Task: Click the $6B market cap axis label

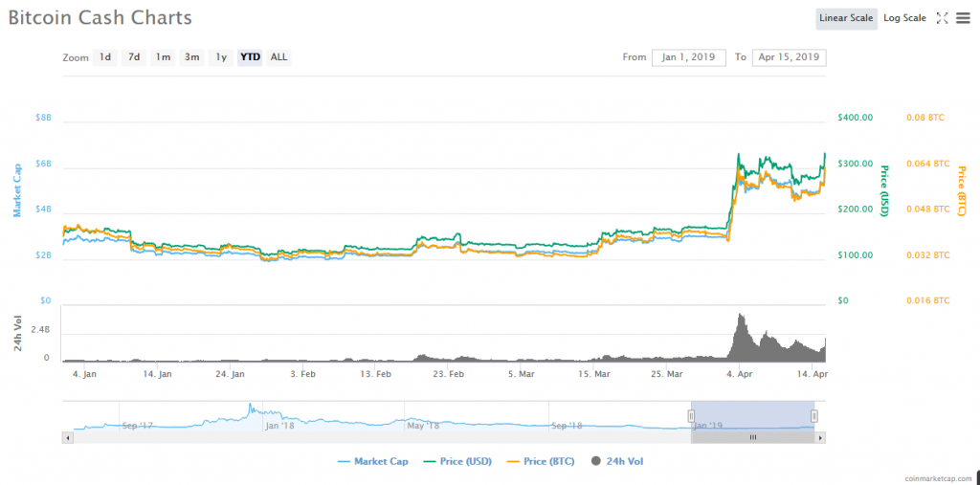Action: click(x=46, y=164)
